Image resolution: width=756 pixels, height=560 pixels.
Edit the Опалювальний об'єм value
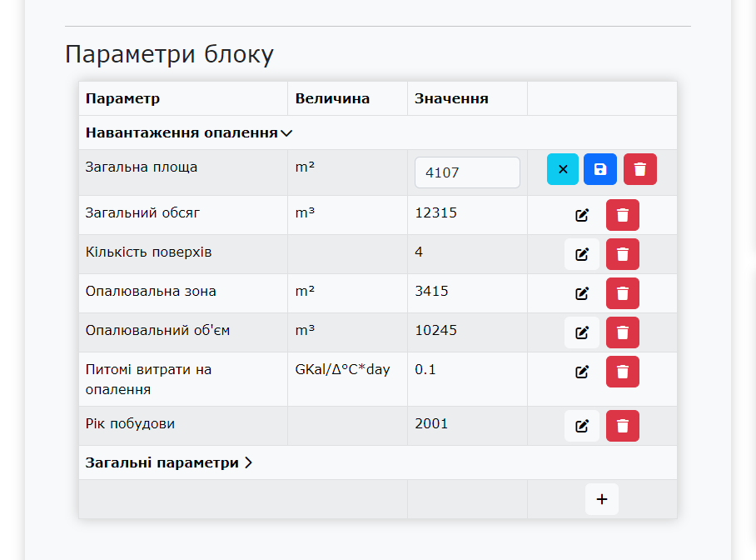pyautogui.click(x=582, y=332)
